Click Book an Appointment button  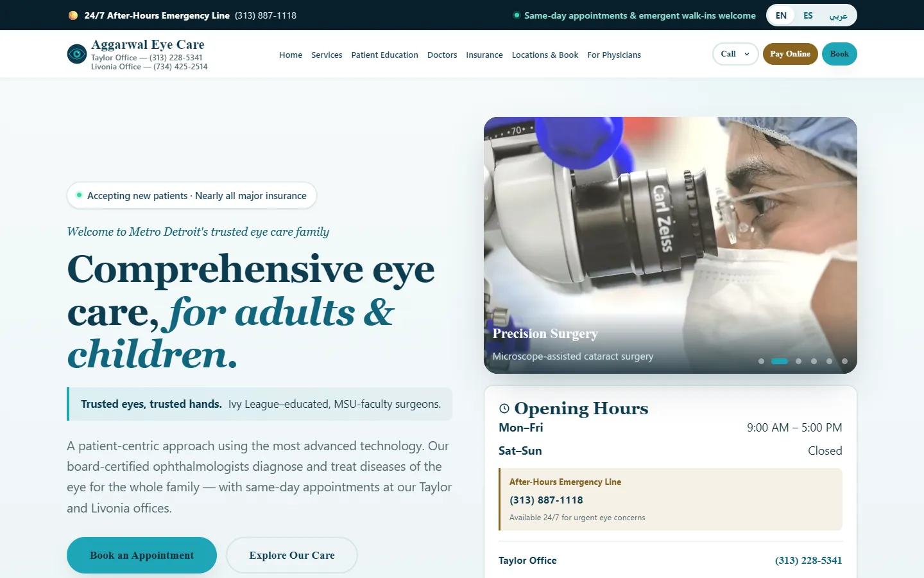pos(142,555)
